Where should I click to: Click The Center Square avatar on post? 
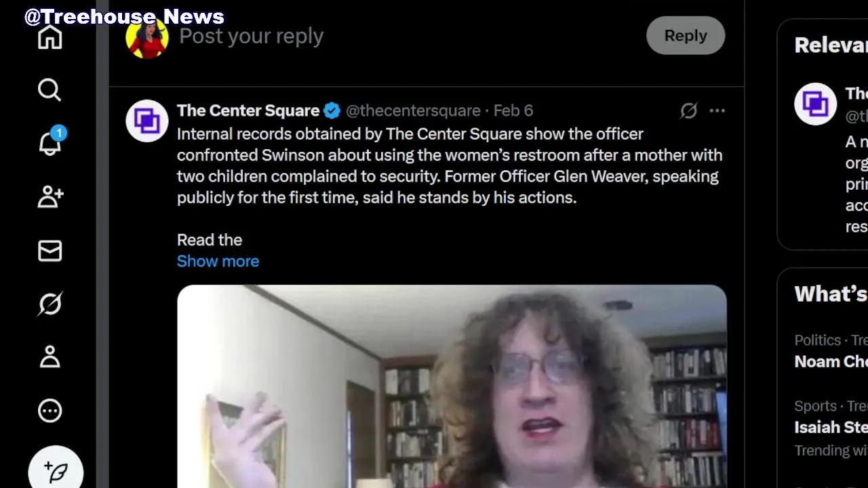(x=146, y=121)
